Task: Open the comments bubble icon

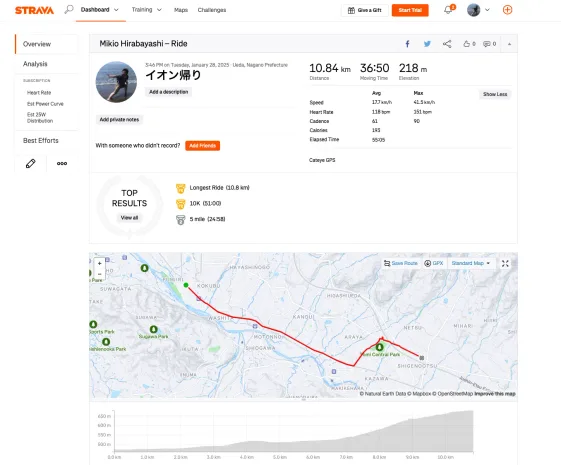Action: 489,44
